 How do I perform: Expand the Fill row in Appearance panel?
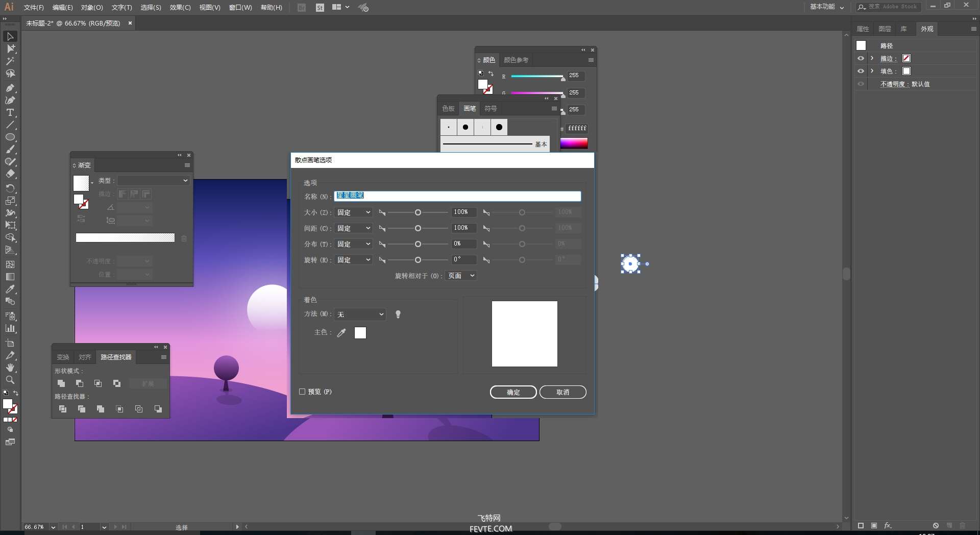pyautogui.click(x=872, y=71)
